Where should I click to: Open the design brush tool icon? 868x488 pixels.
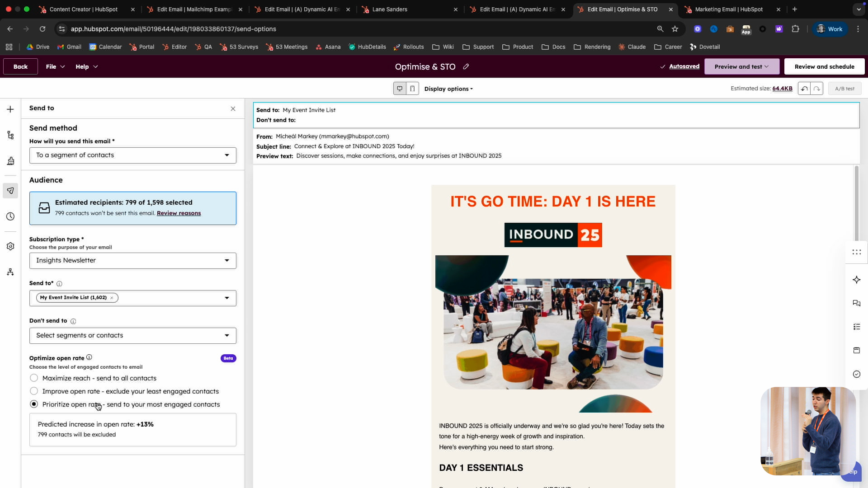(x=10, y=161)
